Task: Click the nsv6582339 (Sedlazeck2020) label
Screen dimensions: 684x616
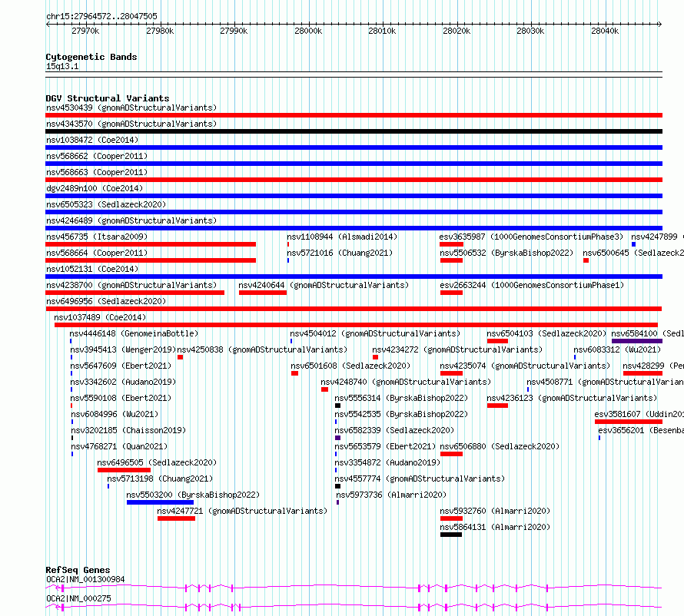Action: pyautogui.click(x=394, y=430)
